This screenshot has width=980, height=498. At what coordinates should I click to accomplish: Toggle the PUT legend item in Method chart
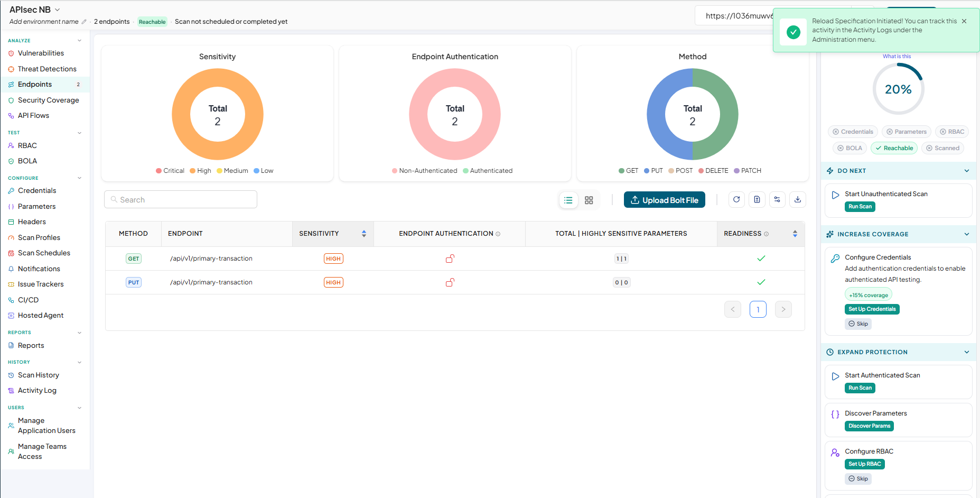click(x=654, y=171)
